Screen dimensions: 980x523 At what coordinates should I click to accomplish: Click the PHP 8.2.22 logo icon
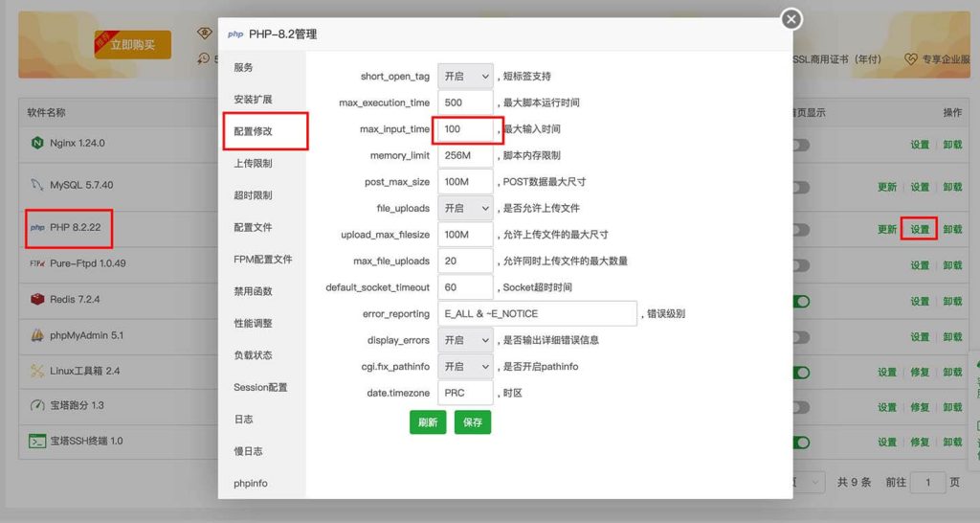(37, 227)
